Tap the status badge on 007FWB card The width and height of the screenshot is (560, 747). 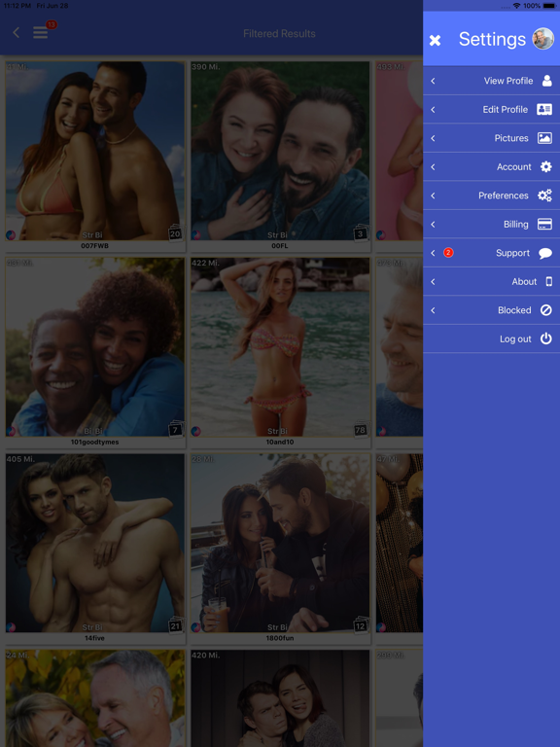(11, 234)
